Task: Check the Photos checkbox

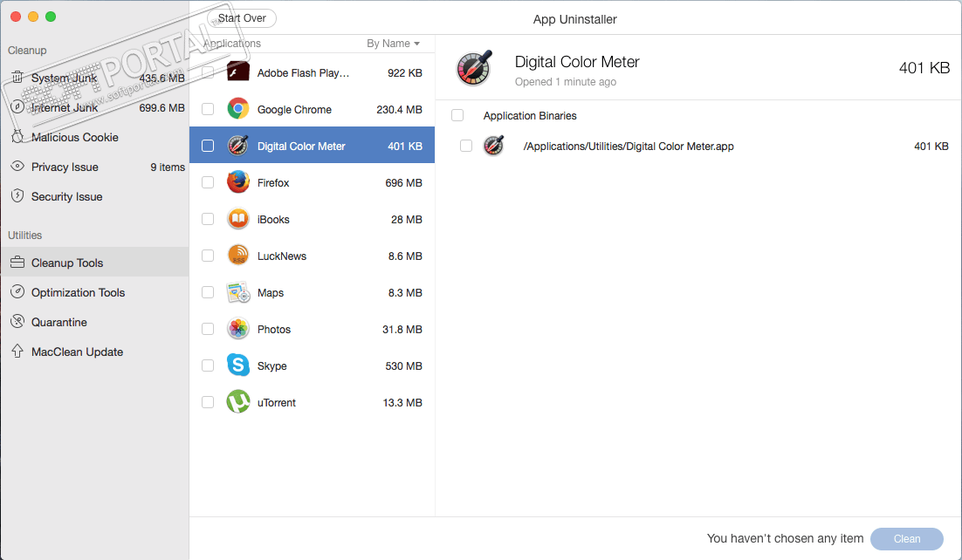Action: (x=208, y=330)
